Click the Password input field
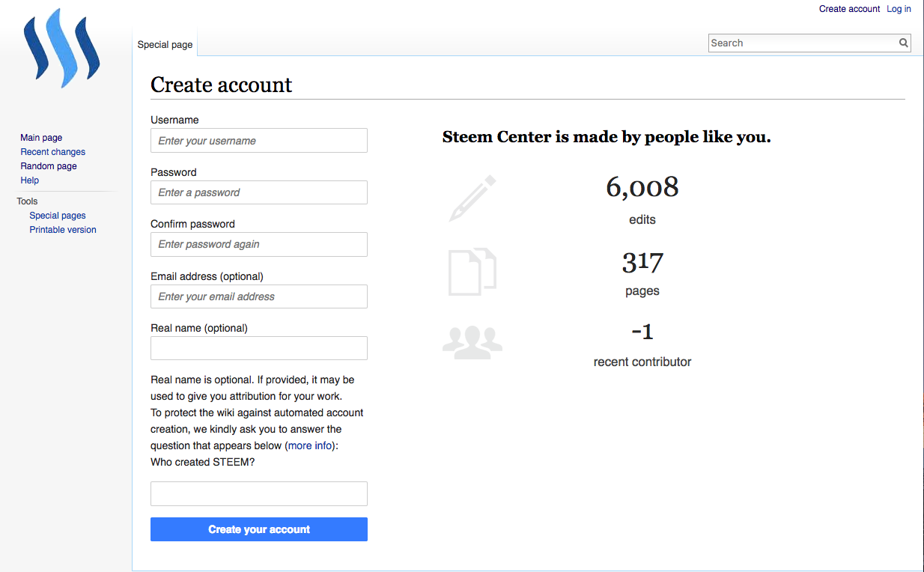This screenshot has height=572, width=924. [258, 192]
